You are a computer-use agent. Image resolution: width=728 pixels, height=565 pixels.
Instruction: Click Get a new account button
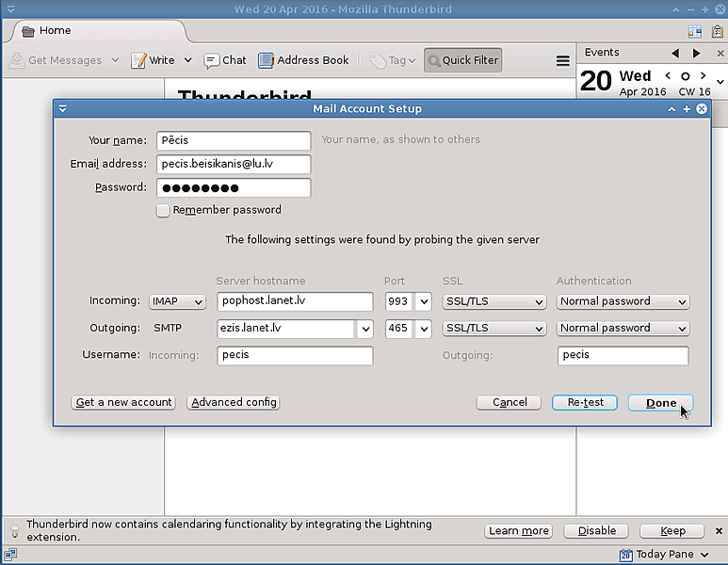click(x=123, y=402)
